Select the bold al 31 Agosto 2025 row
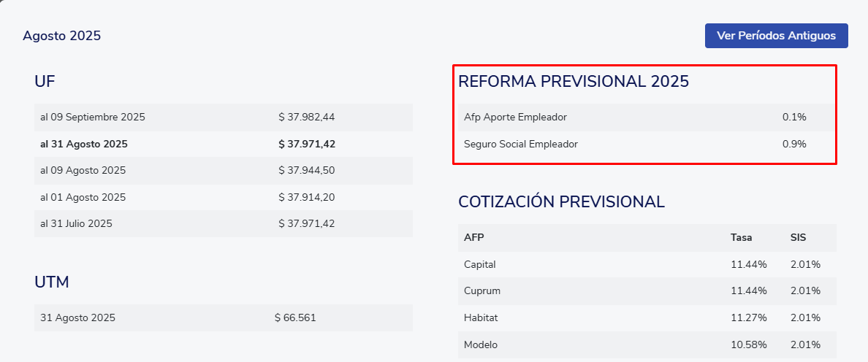This screenshot has width=868, height=362. point(223,145)
